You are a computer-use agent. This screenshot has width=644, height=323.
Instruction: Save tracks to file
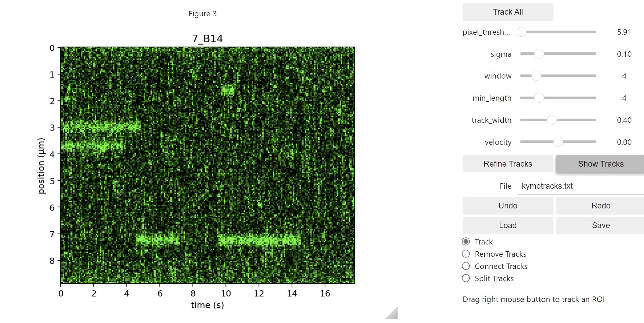click(600, 225)
